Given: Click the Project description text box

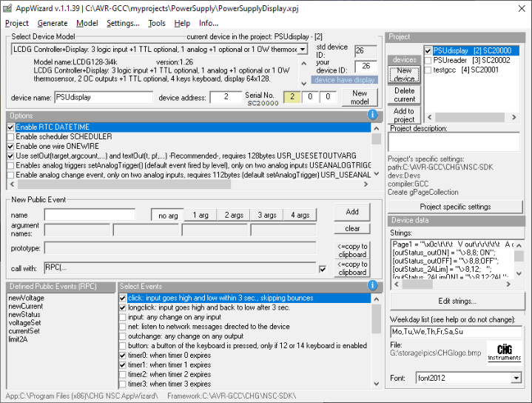Looking at the screenshot, I should (454, 142).
